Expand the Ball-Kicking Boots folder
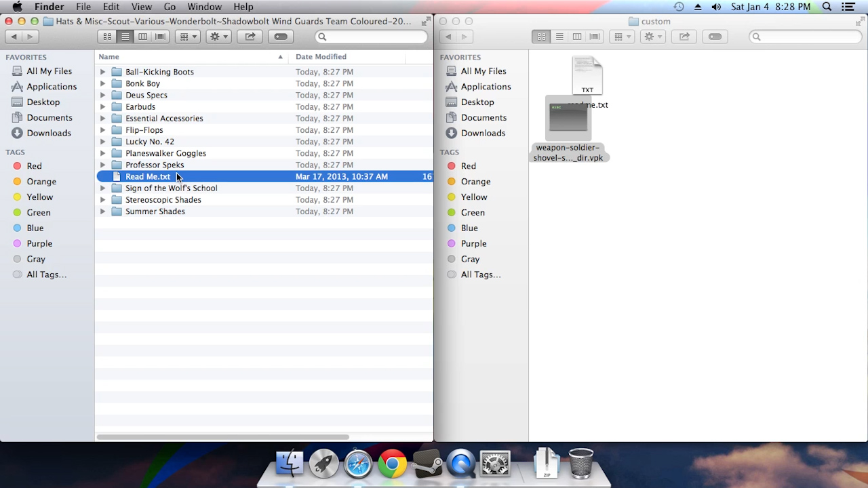The height and width of the screenshot is (488, 868). pyautogui.click(x=102, y=72)
